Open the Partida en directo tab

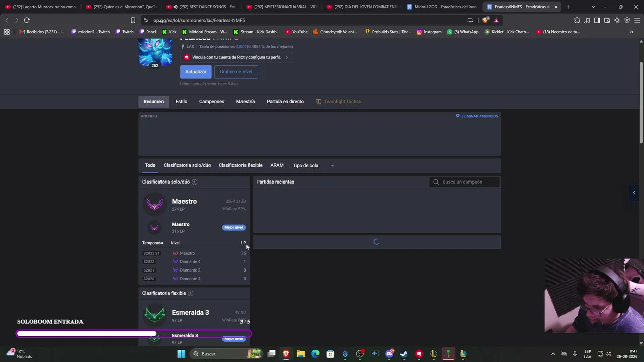(285, 101)
